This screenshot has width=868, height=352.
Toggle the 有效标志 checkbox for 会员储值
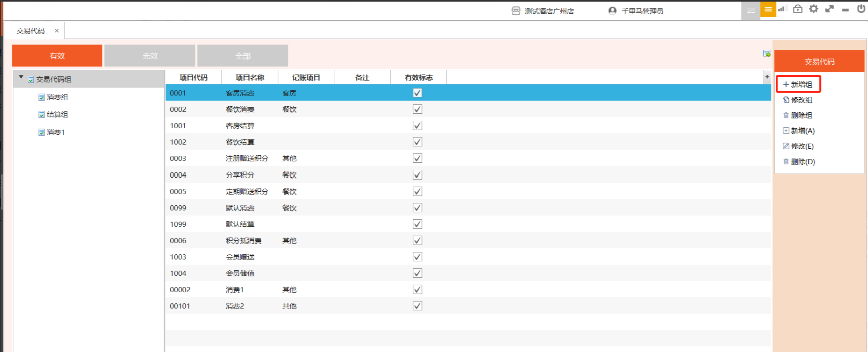(x=417, y=273)
